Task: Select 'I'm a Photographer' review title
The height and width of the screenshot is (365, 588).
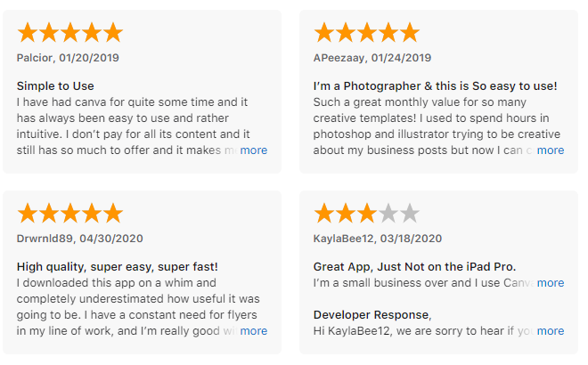Action: (435, 86)
